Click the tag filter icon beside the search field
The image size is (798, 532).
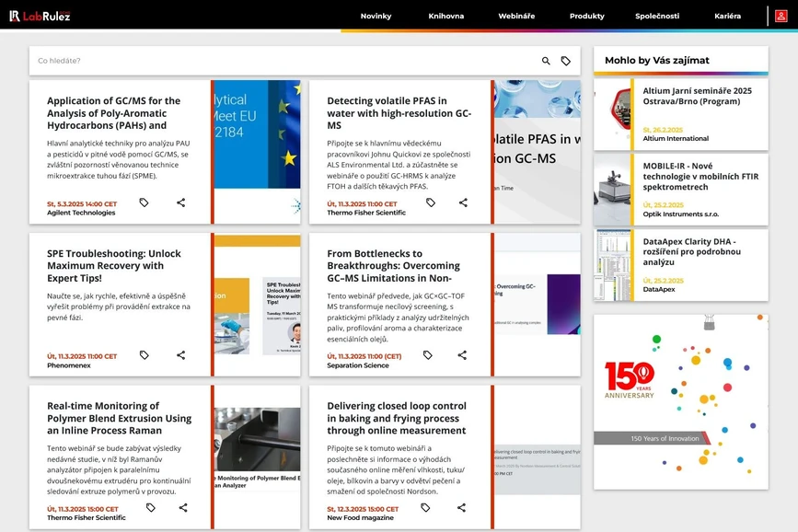(568, 59)
